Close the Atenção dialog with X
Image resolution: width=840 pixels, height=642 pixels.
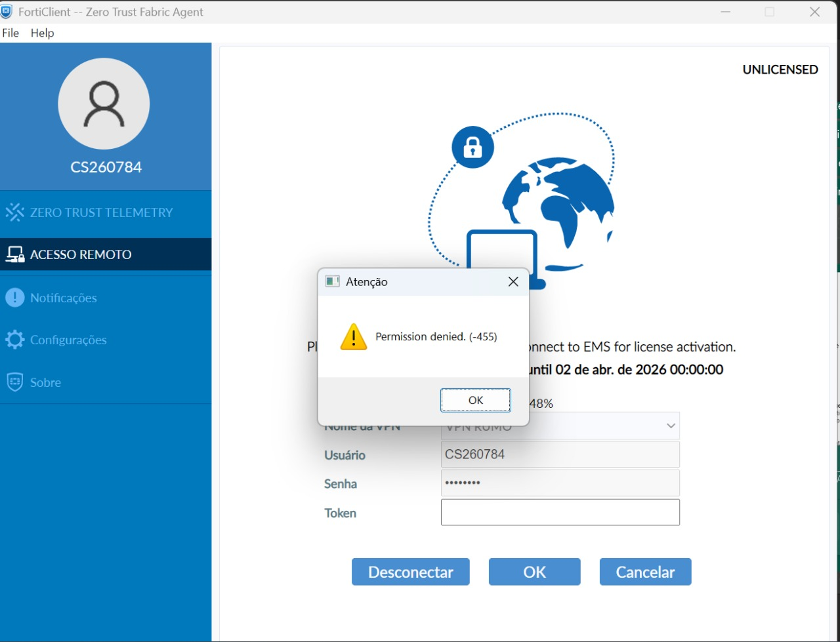(x=513, y=281)
